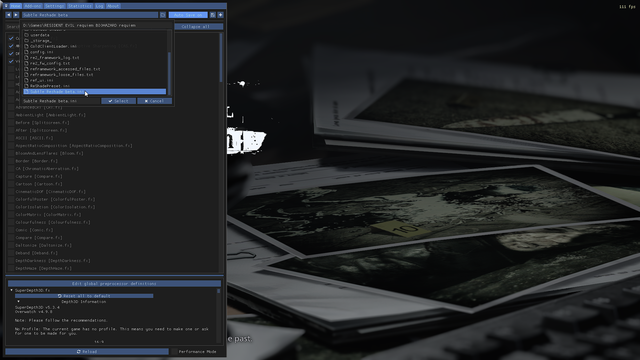Enable Cartoon effect checkbox
The width and height of the screenshot is (640, 360).
click(x=11, y=184)
